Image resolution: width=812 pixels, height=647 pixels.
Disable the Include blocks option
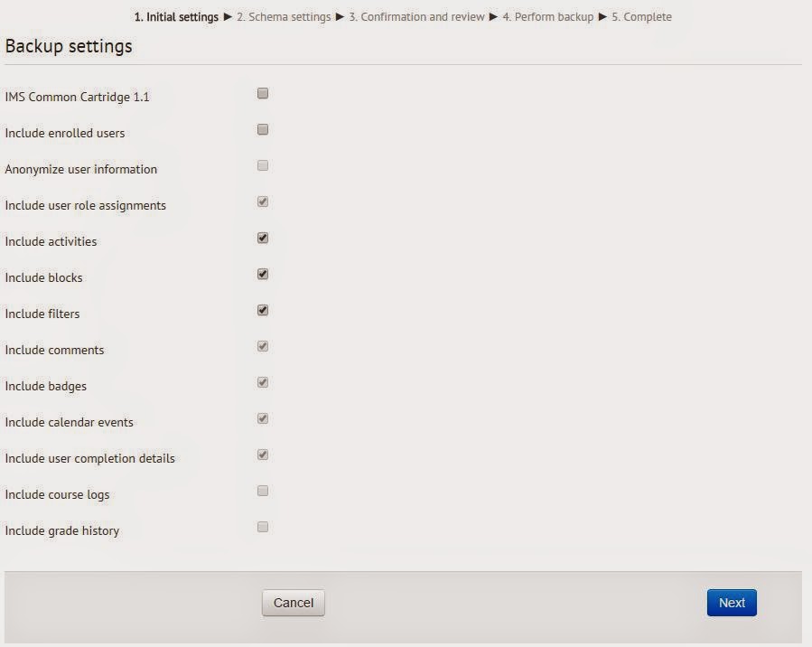[262, 274]
